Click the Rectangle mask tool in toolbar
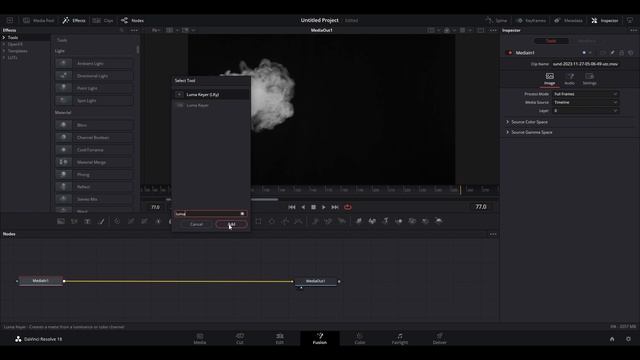Screen dimensions: 640x360 pyautogui.click(x=258, y=221)
